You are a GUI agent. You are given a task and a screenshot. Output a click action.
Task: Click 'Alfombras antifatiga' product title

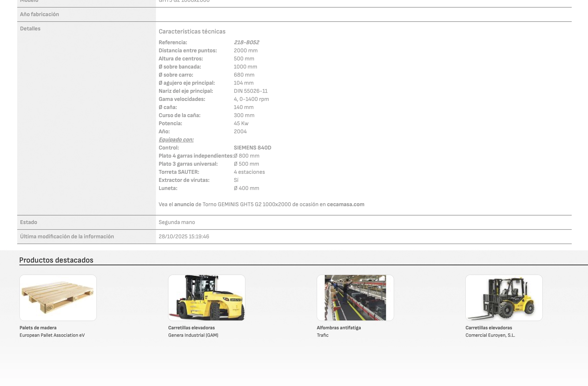pos(339,328)
